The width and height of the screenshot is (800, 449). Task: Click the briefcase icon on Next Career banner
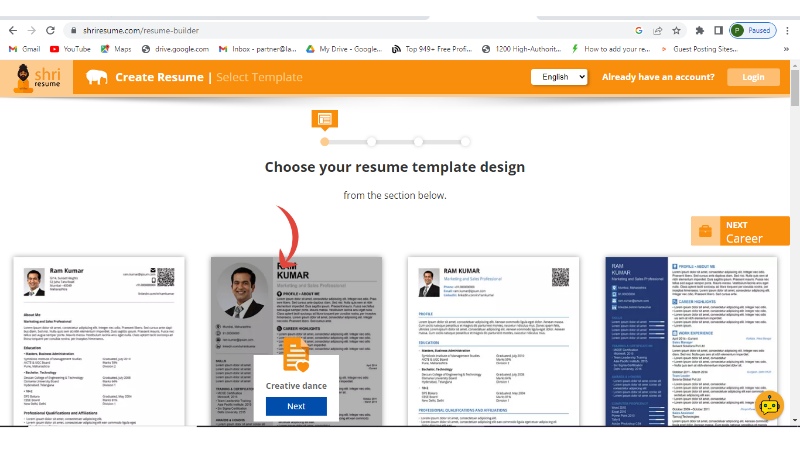pos(706,231)
